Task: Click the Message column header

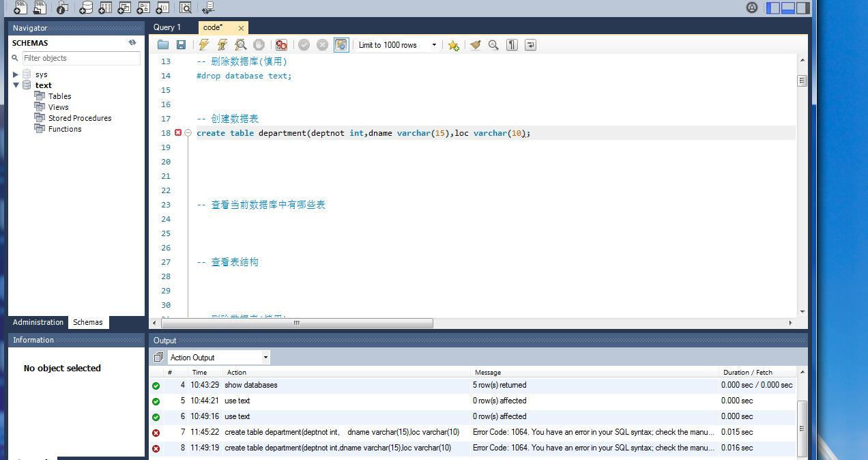Action: pyautogui.click(x=594, y=372)
